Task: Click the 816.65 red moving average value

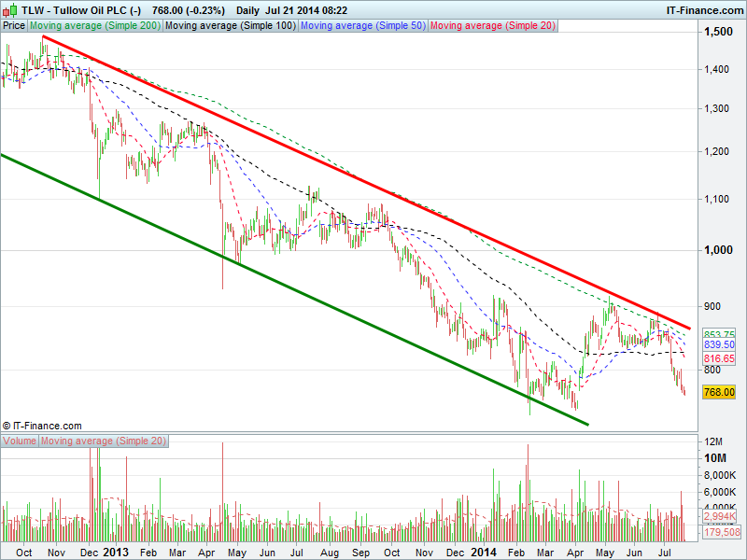Action: (x=719, y=358)
